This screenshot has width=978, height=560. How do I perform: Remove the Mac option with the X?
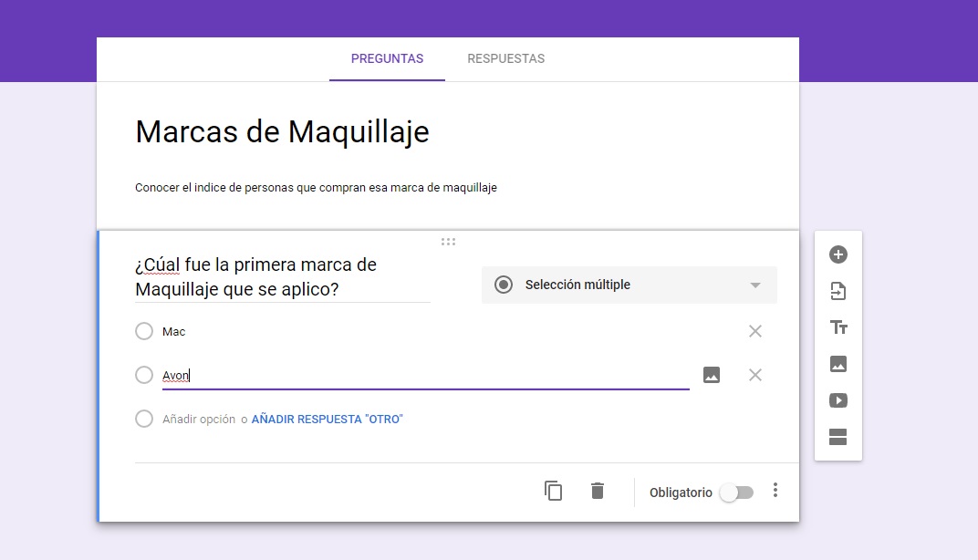[x=754, y=331]
